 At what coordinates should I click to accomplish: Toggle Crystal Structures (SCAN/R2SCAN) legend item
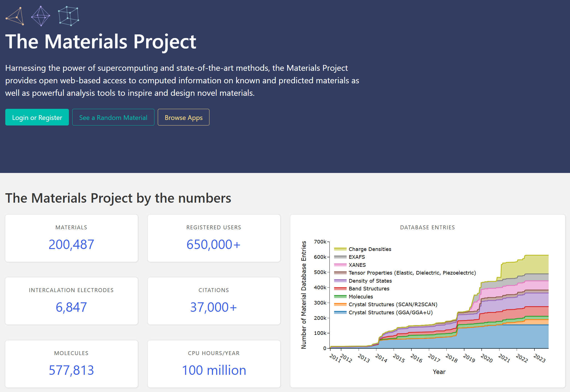[393, 305]
